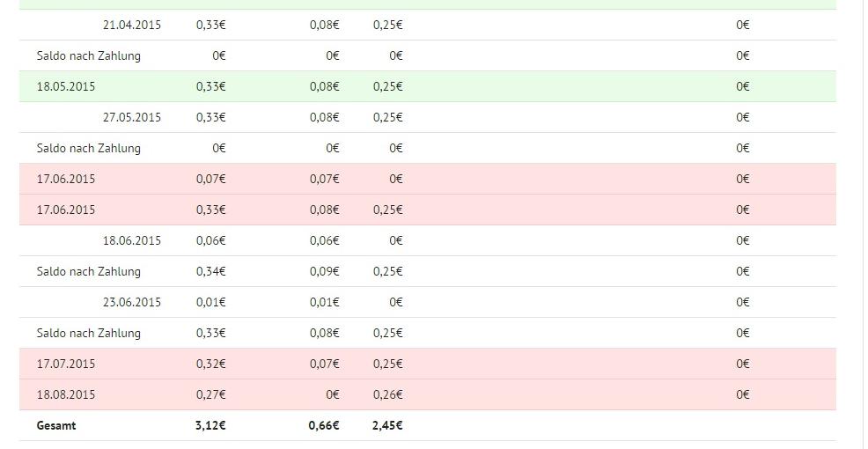Screen dimensions: 868x449
Task: Select the 0,09€ balance value
Action: click(324, 271)
